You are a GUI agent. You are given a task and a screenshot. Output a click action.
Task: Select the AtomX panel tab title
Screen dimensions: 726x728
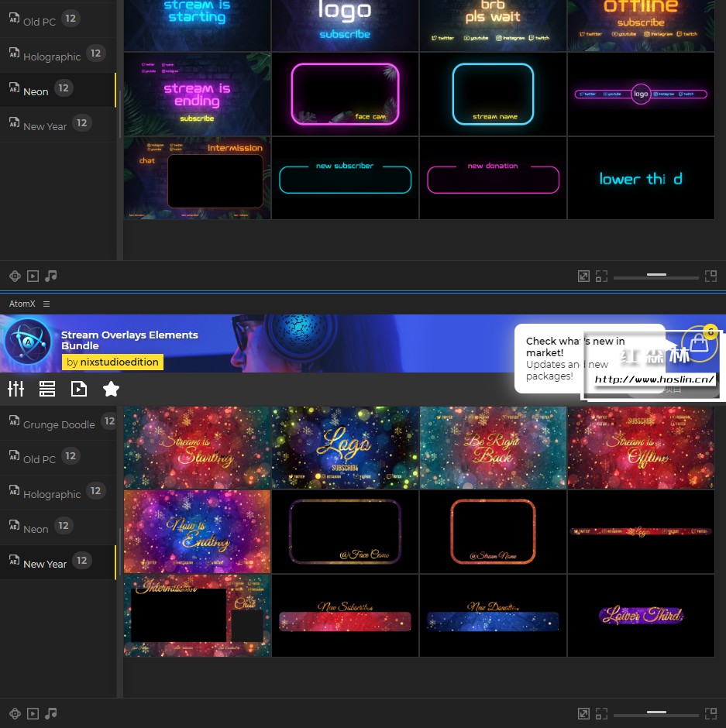click(x=22, y=304)
